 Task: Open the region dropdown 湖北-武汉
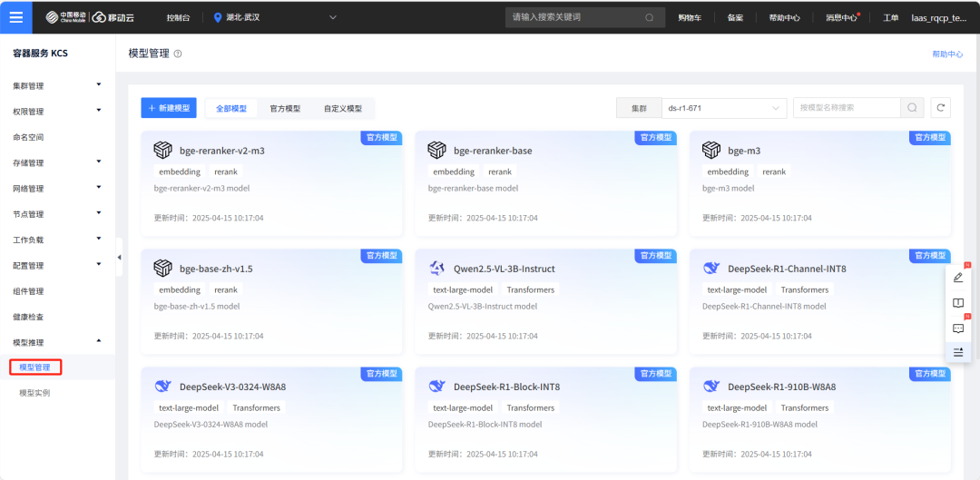275,17
